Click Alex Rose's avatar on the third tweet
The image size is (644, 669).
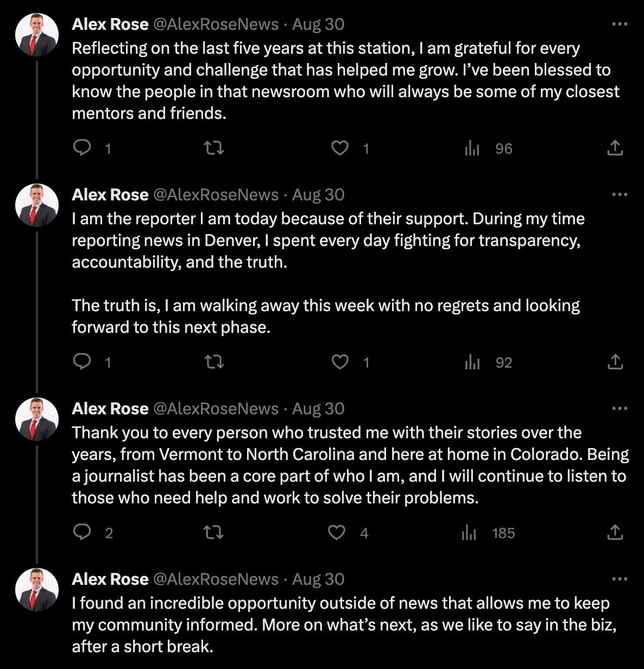tap(36, 419)
